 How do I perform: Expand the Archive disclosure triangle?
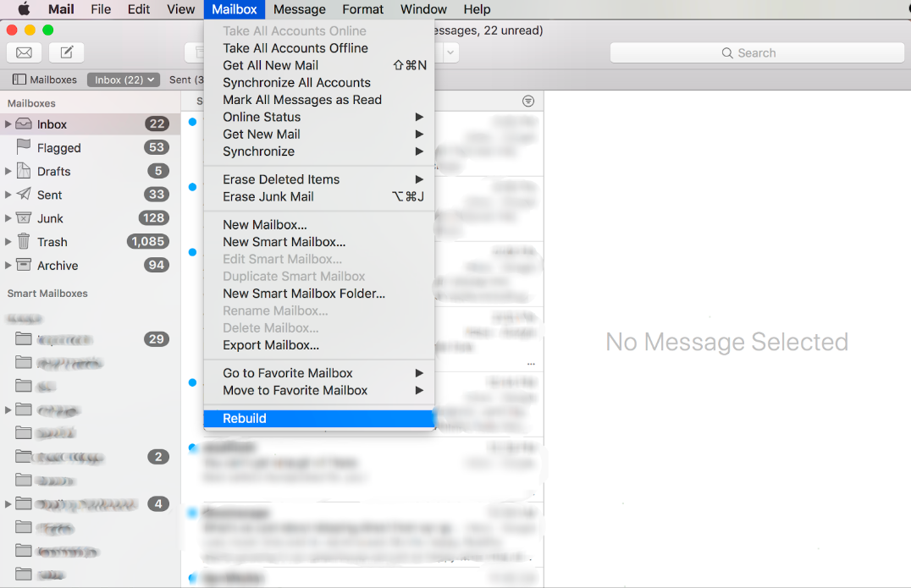point(8,266)
